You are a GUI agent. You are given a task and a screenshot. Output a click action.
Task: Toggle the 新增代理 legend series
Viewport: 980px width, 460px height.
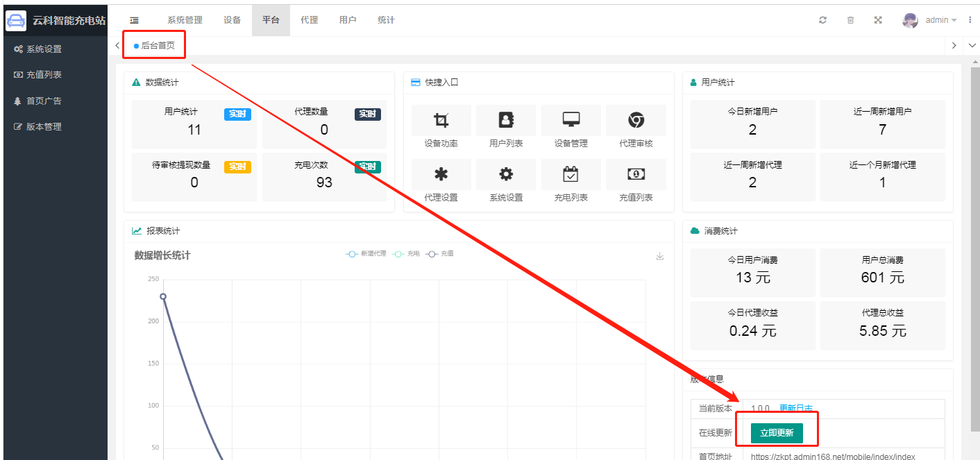(366, 254)
